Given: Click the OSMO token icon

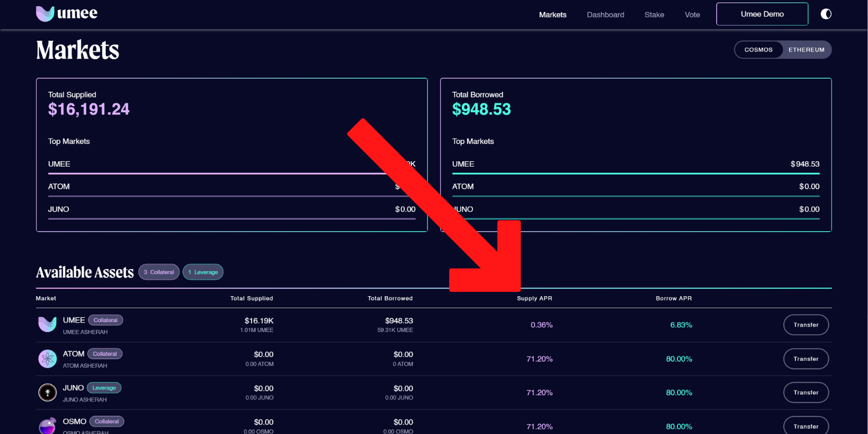Looking at the screenshot, I should tap(47, 426).
